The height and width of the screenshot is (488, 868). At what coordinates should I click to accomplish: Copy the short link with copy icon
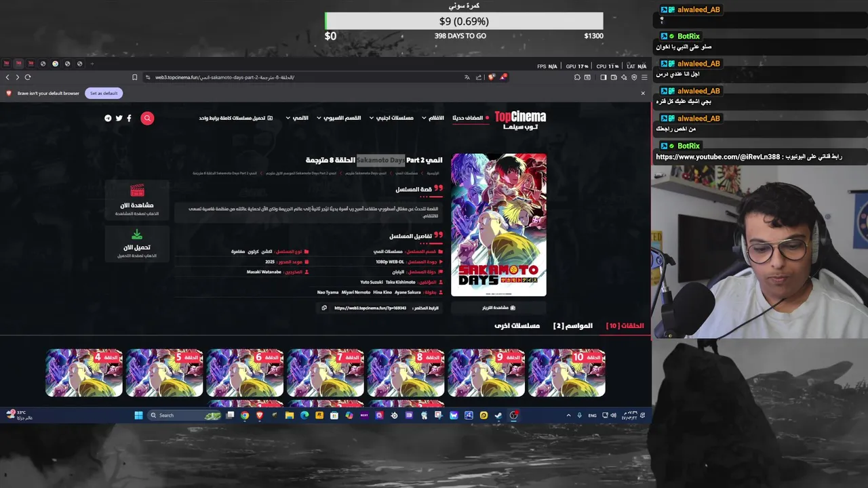coord(324,308)
